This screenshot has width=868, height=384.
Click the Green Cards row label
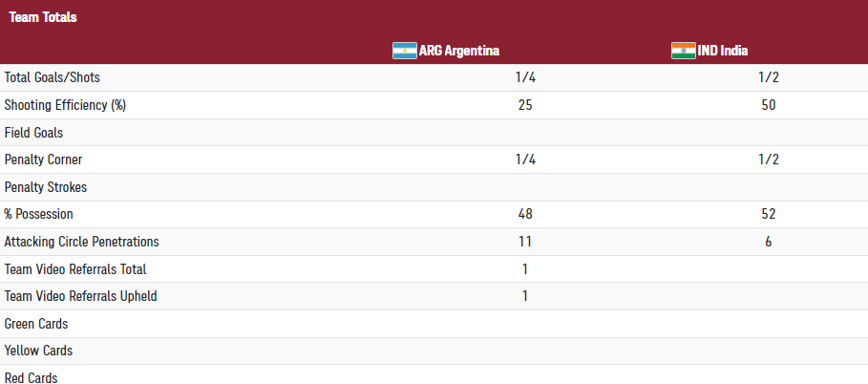click(36, 324)
